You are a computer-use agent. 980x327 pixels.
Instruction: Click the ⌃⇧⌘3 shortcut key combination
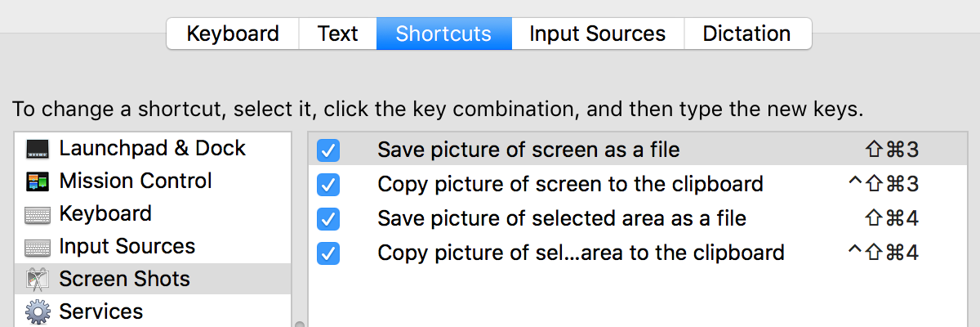click(884, 185)
